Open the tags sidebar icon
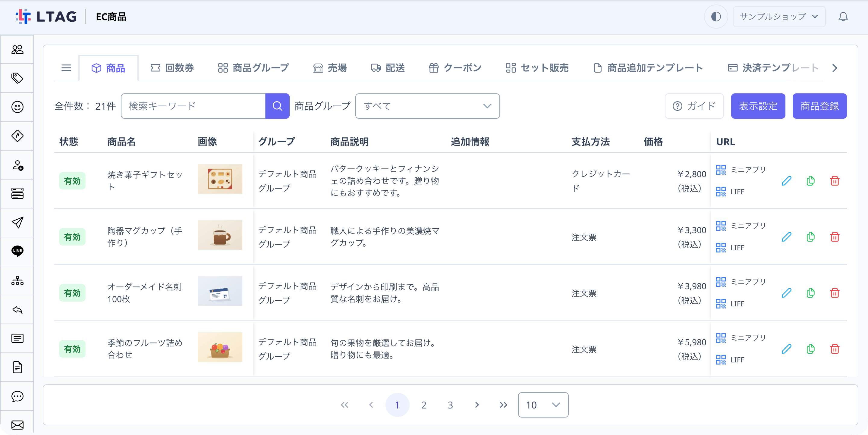Screen dimensions: 868x435 (x=17, y=78)
